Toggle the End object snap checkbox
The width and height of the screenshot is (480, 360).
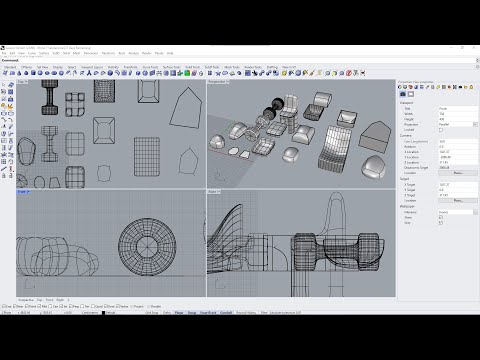(4, 306)
